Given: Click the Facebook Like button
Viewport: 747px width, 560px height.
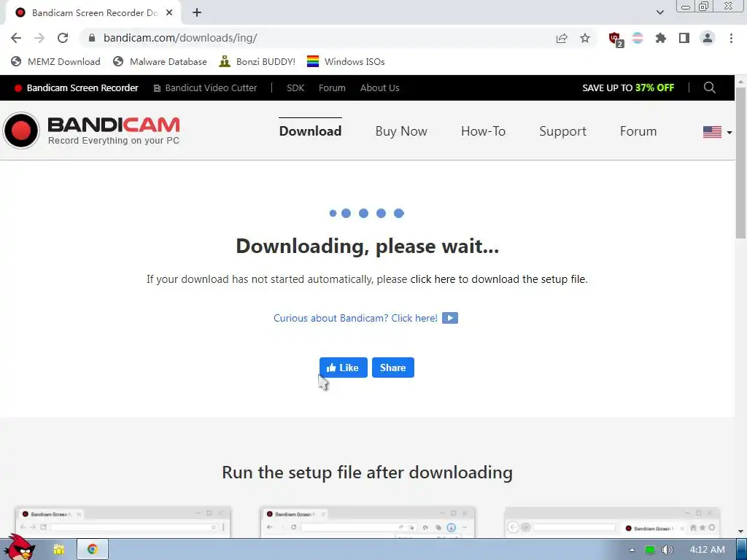Looking at the screenshot, I should (343, 367).
